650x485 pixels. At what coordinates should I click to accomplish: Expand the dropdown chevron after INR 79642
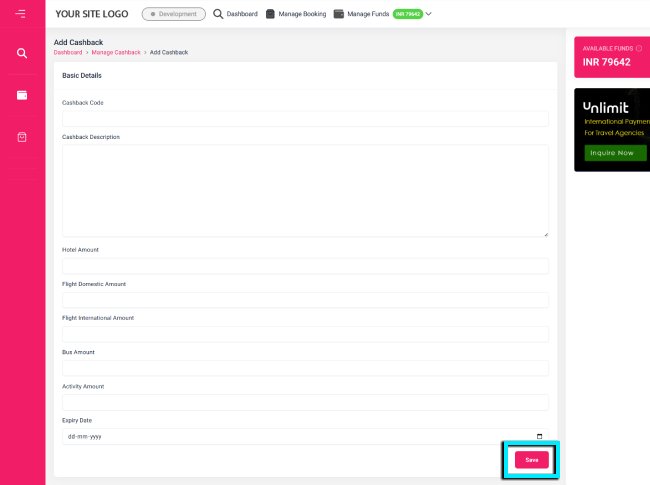click(429, 14)
